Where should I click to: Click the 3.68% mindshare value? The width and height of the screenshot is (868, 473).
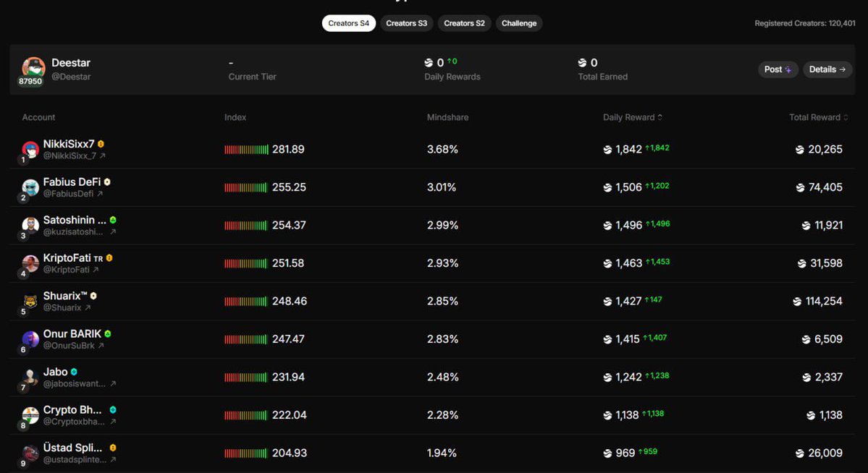click(442, 150)
